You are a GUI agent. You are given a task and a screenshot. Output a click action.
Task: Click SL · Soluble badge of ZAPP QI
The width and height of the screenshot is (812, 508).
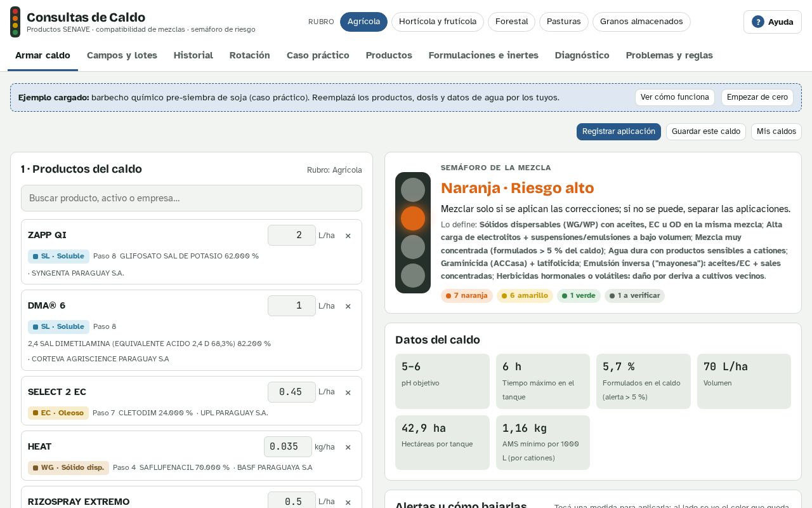58,256
